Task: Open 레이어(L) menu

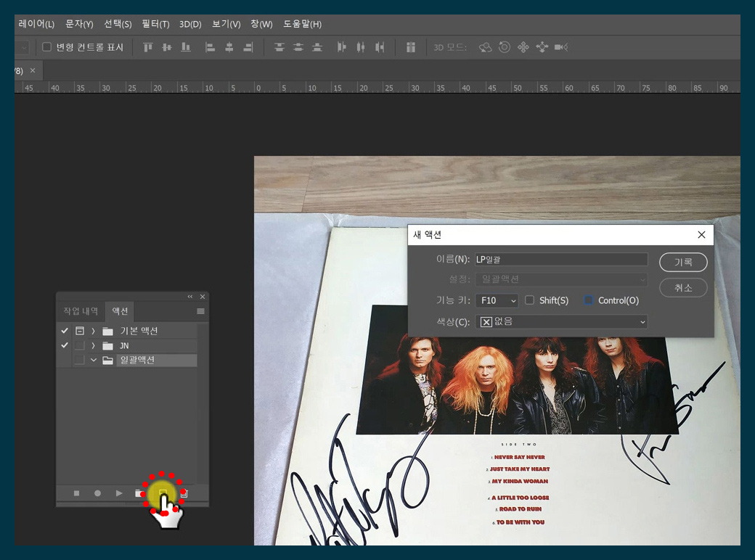Action: (x=36, y=24)
